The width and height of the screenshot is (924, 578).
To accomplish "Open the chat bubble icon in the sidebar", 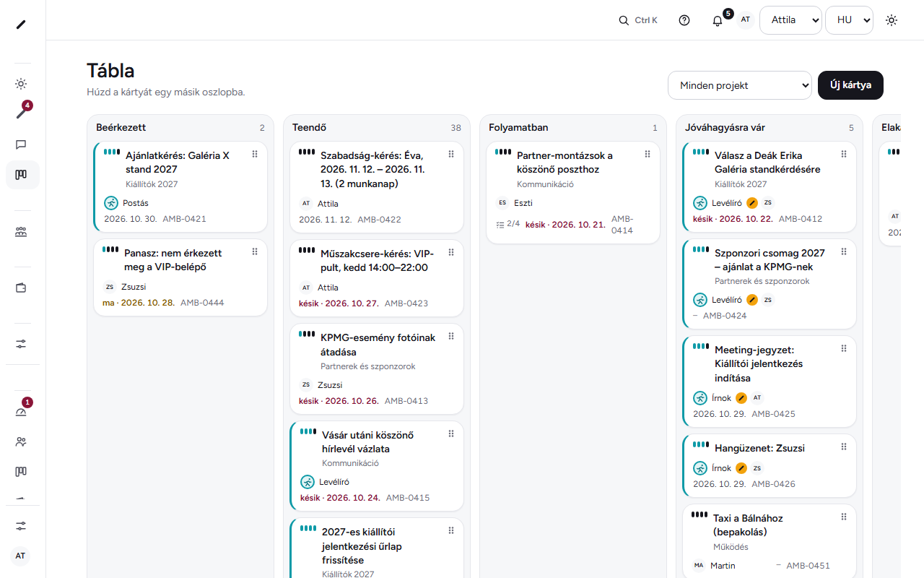I will click(21, 144).
